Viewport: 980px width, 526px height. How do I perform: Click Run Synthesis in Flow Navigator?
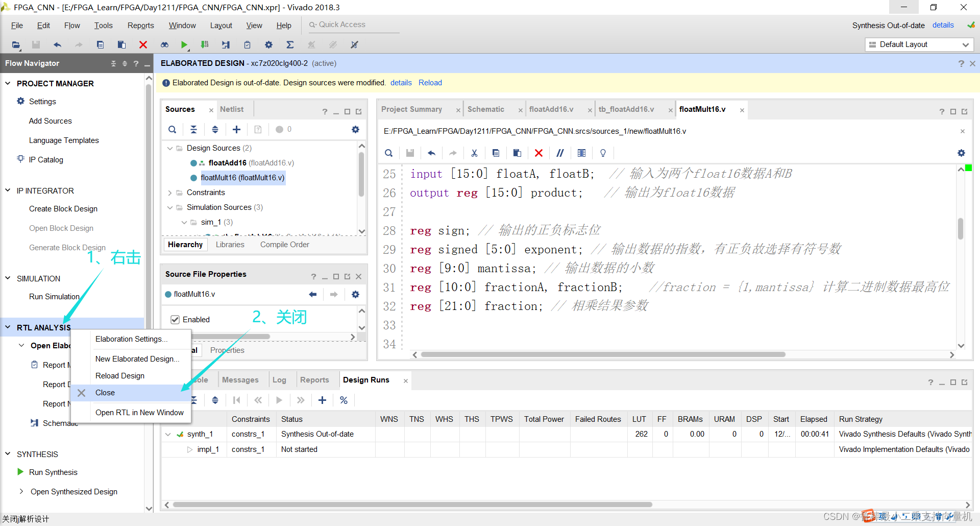tap(53, 472)
